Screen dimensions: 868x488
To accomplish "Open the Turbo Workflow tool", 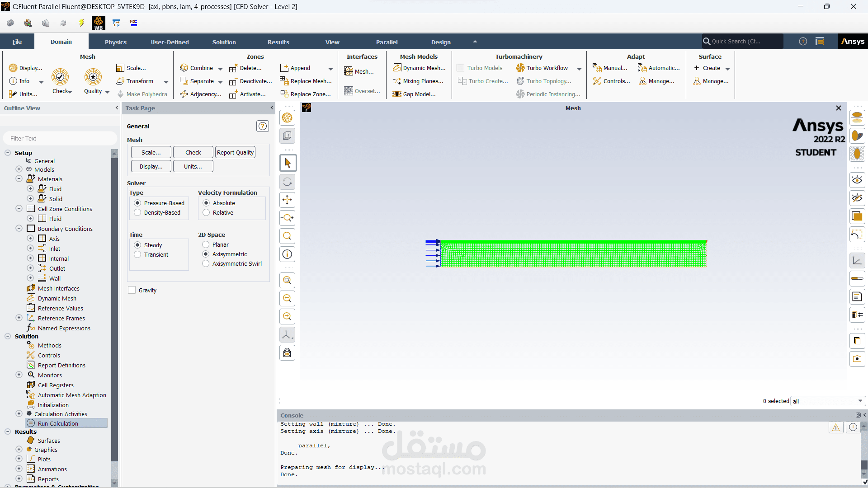I will pyautogui.click(x=542, y=68).
